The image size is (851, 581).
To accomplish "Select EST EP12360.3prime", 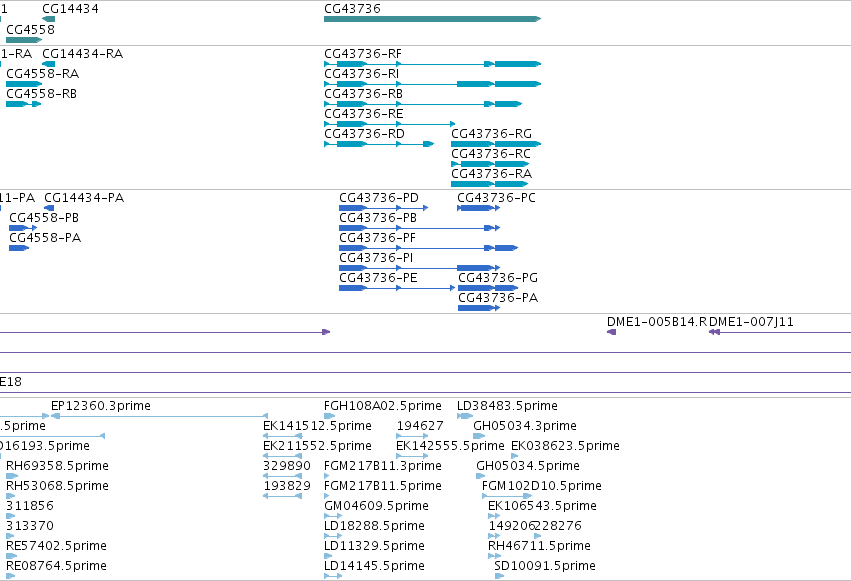I will point(160,416).
